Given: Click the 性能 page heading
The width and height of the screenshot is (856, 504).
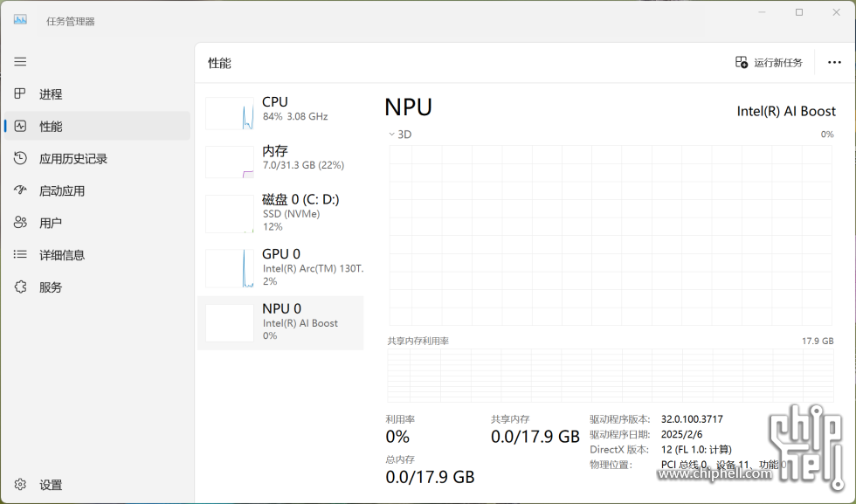Looking at the screenshot, I should (x=219, y=64).
